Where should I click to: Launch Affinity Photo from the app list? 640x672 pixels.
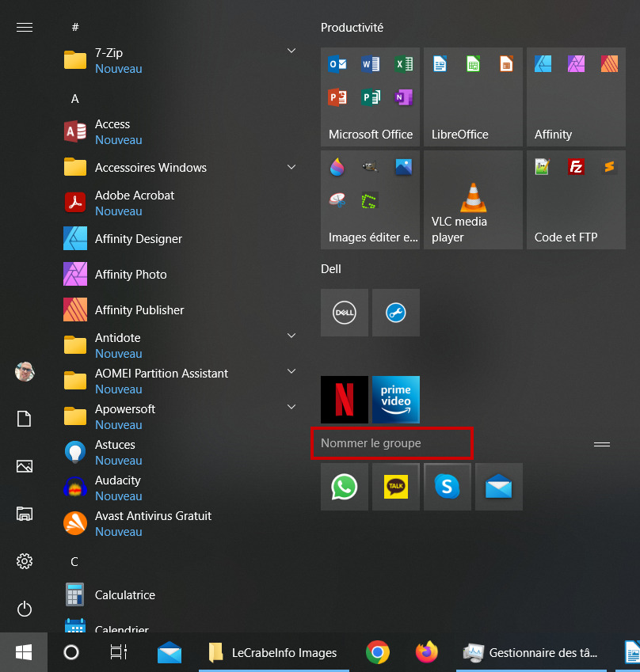[x=180, y=274]
